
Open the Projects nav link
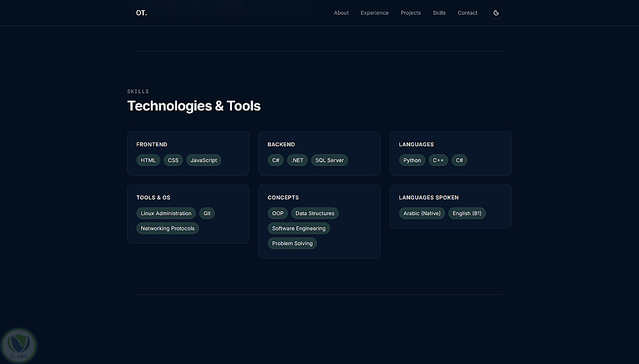pyautogui.click(x=410, y=13)
